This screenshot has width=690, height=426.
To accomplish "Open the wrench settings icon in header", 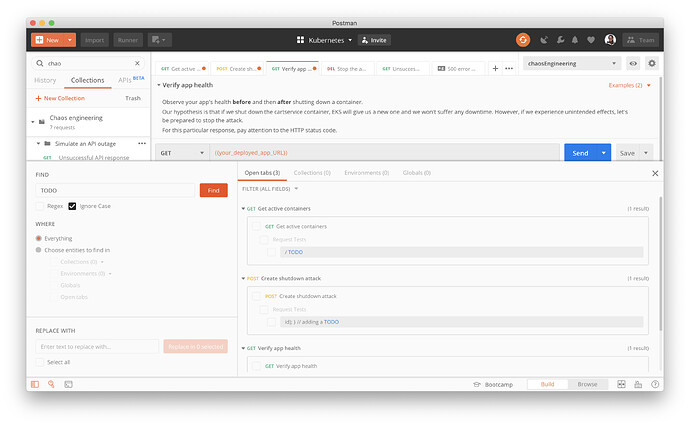I will (x=560, y=40).
